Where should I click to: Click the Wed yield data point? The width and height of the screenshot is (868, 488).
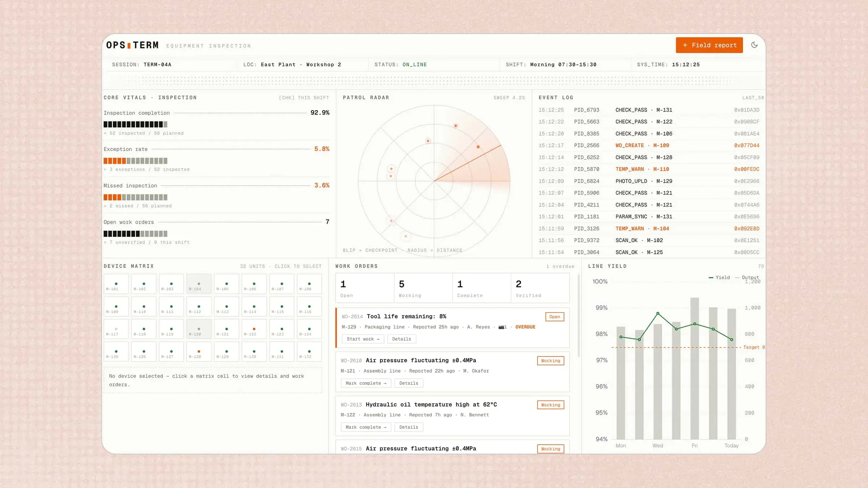658,313
